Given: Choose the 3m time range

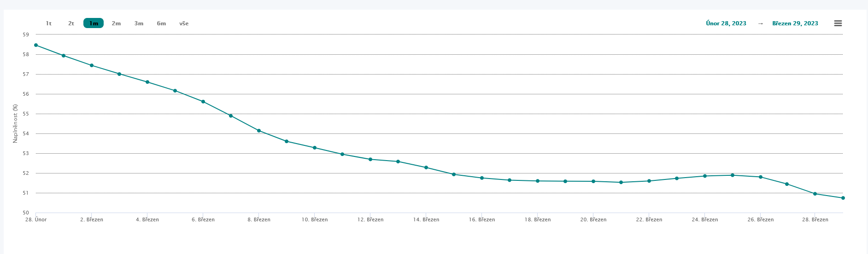Looking at the screenshot, I should click(x=139, y=23).
